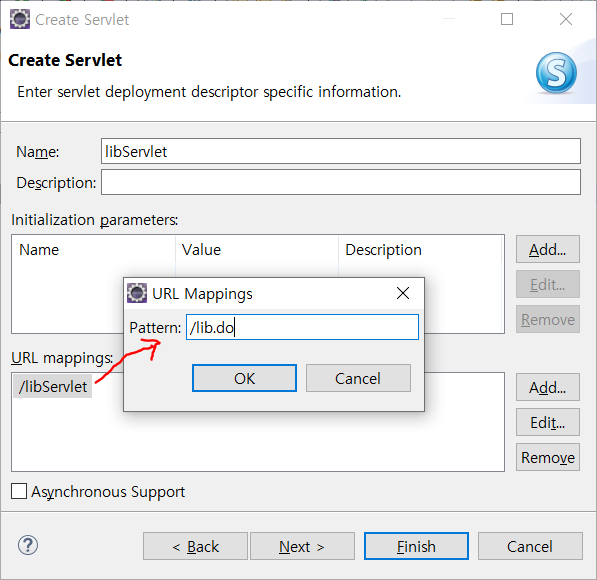Go Back to previous wizard page
597x580 pixels.
(195, 546)
